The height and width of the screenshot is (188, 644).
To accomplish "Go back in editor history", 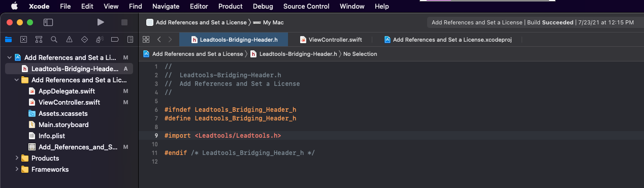I will coord(159,39).
